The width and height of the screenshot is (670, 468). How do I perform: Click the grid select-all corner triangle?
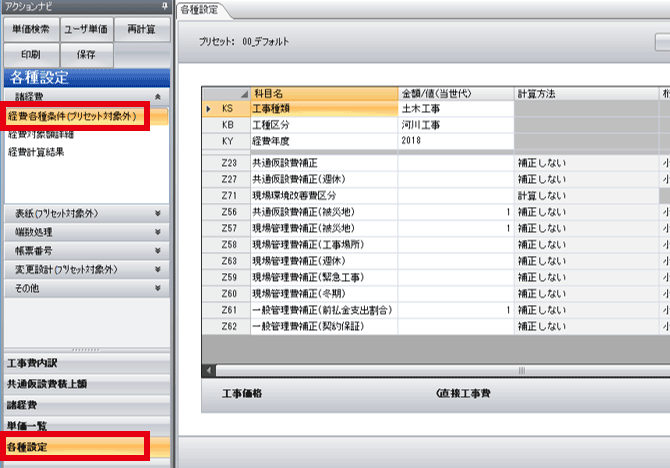(210, 93)
